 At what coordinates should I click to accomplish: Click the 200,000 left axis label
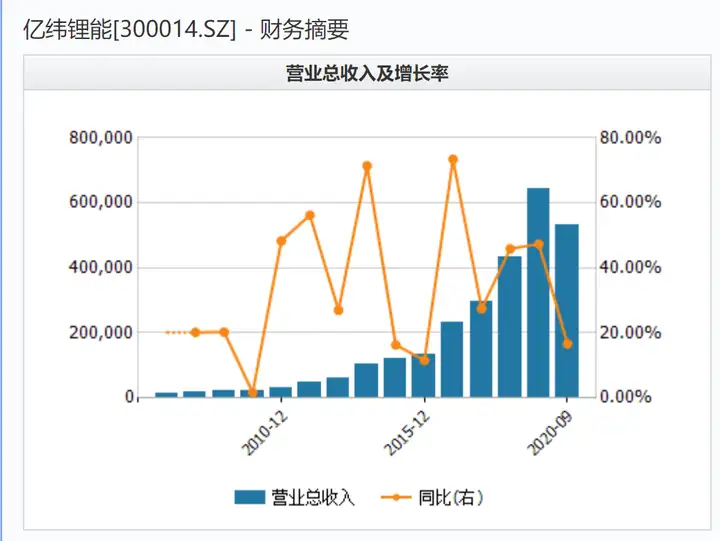(101, 332)
